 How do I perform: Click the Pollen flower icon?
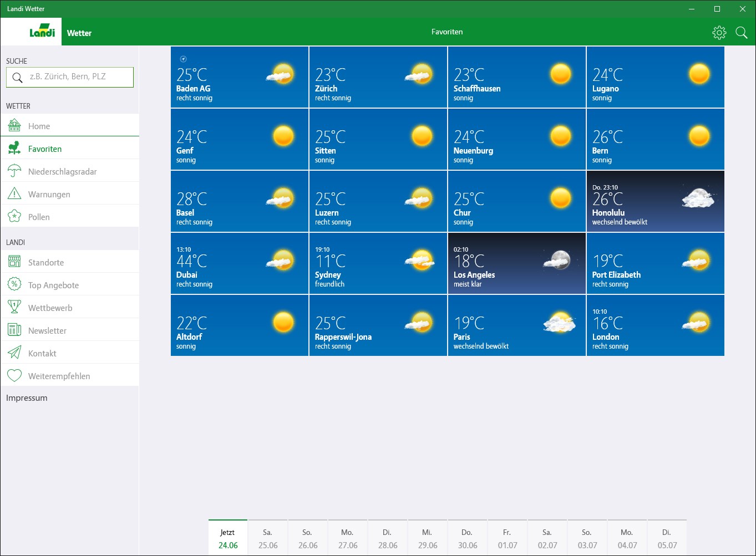pyautogui.click(x=14, y=217)
